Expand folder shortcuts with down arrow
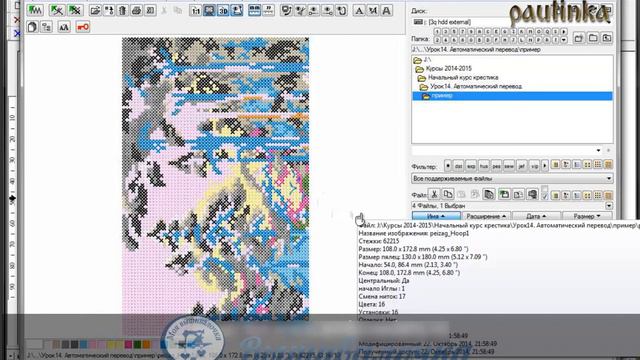Viewport: 640px width, 360px height. tap(564, 40)
